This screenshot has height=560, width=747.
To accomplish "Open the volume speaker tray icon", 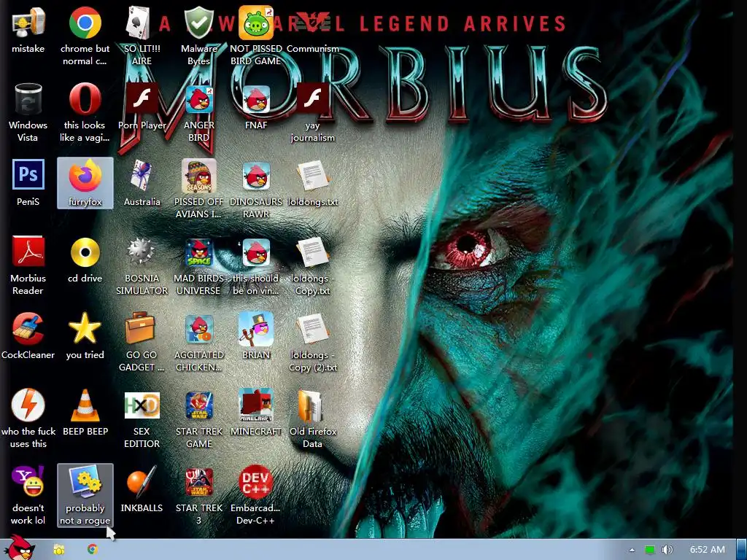I will (667, 550).
